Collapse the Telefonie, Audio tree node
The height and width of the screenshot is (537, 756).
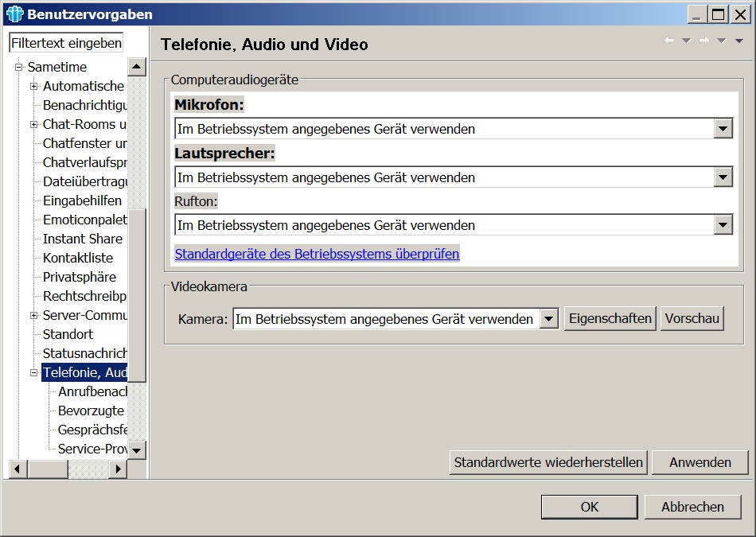tap(34, 372)
